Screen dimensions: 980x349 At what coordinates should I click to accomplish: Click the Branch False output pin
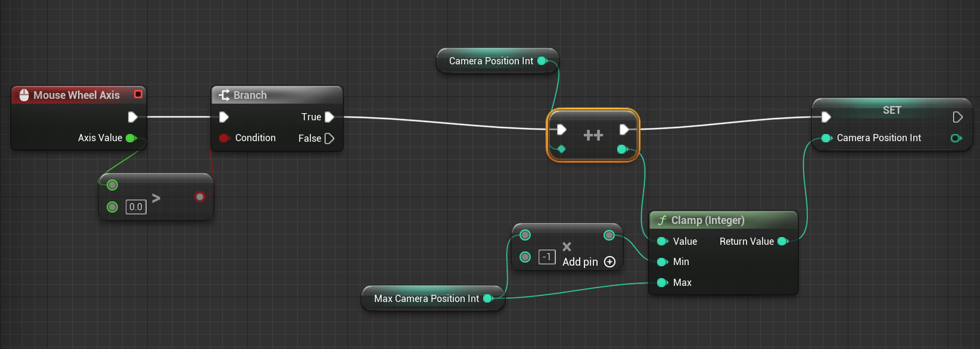(x=329, y=139)
